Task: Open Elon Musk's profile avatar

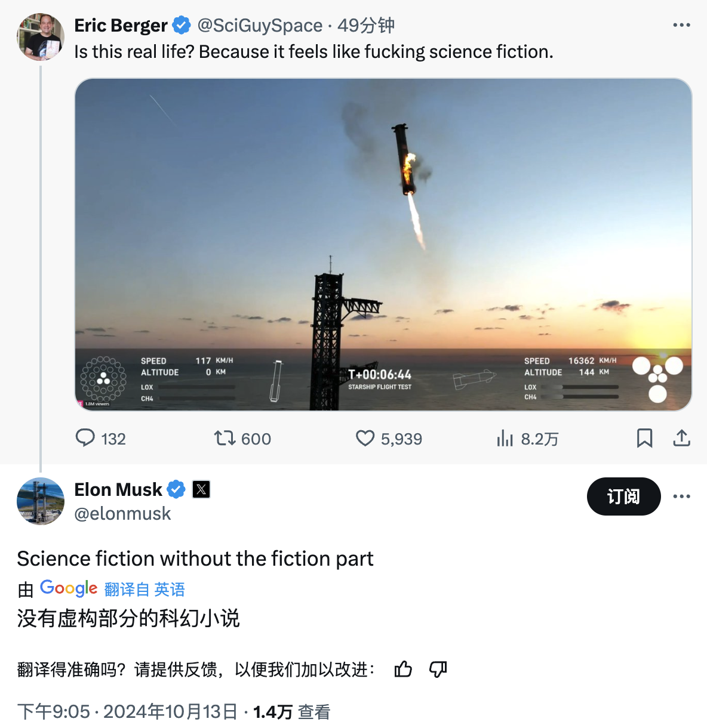Action: (41, 501)
